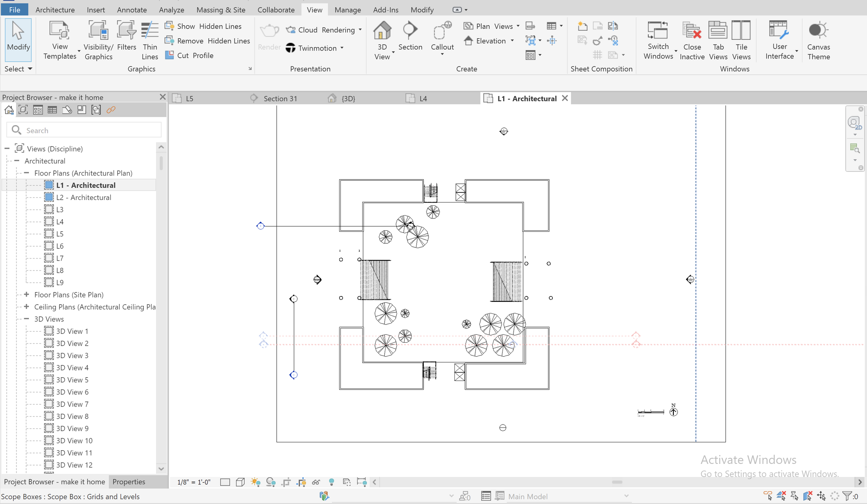This screenshot has width=867, height=504.
Task: Click the horizontal view scrollbar thumb
Action: pyautogui.click(x=617, y=482)
